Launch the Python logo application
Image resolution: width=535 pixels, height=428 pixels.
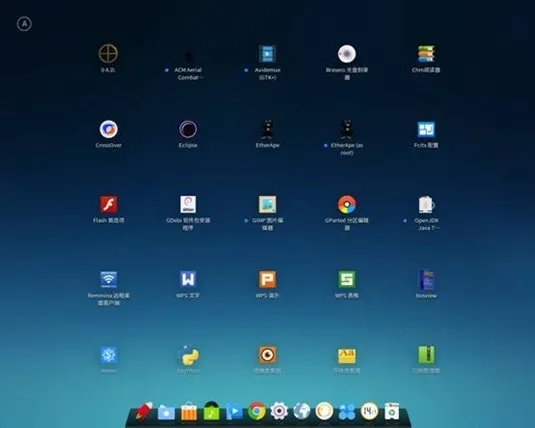pos(188,355)
